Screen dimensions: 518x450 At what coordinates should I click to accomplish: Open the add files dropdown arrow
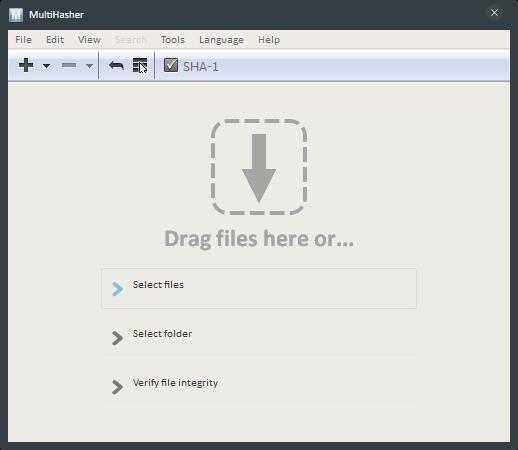point(47,66)
